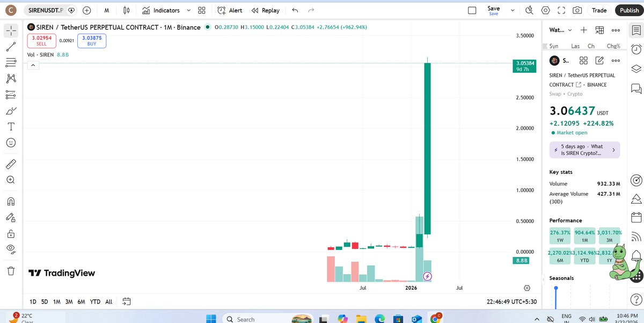Click the Save layout button

(x=494, y=10)
